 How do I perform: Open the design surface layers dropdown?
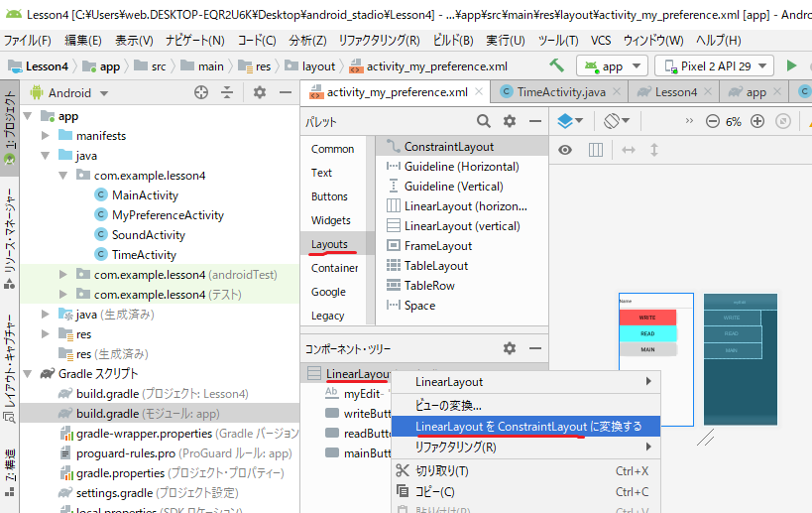[x=570, y=121]
